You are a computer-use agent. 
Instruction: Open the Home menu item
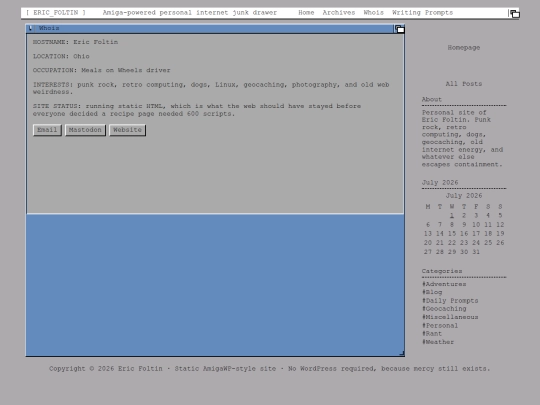[306, 13]
